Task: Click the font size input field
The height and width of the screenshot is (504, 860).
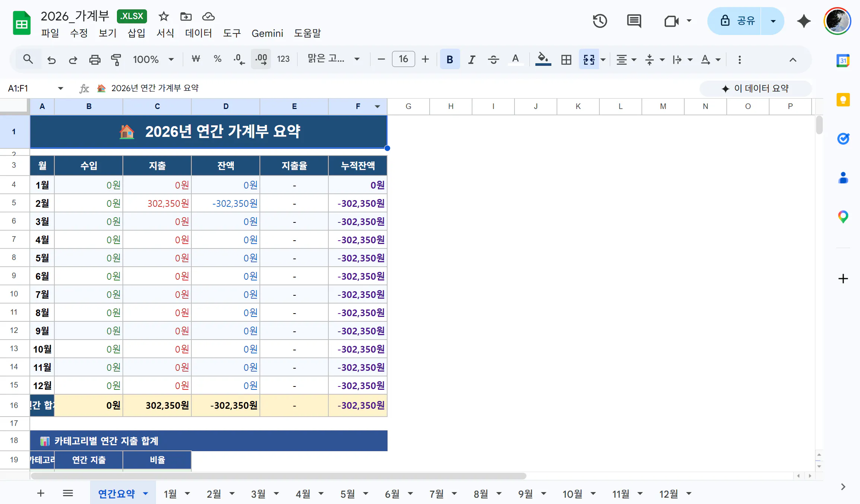Action: (403, 60)
